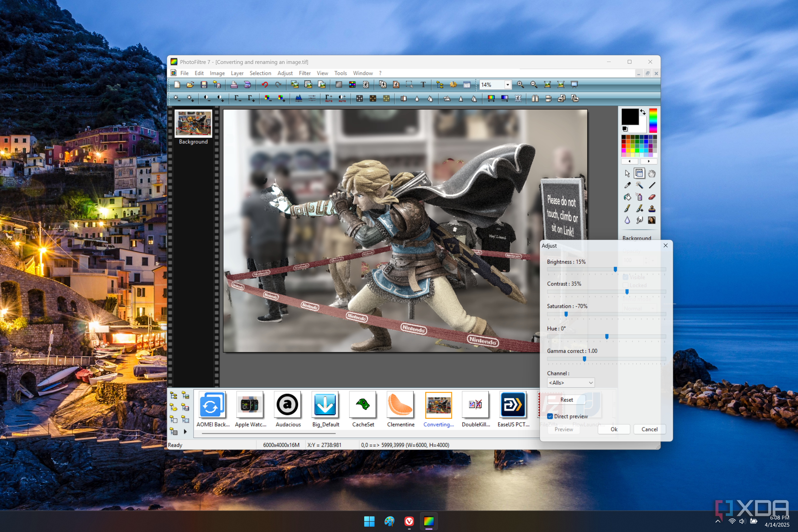
Task: Click the Horizontal flip icon
Action: (x=535, y=98)
